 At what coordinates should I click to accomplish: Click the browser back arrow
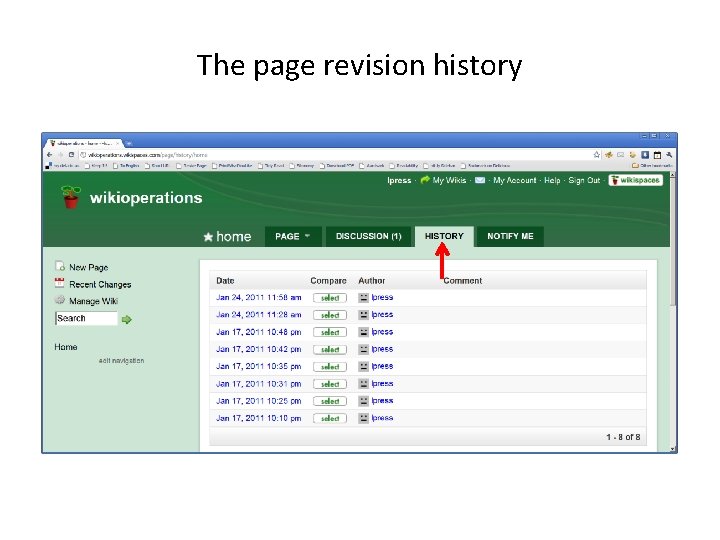coord(50,155)
